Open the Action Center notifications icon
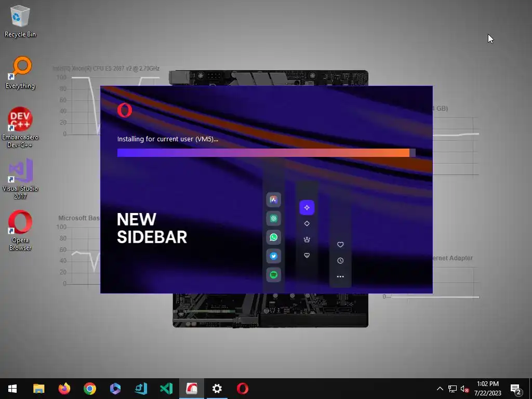Screen dimensions: 532x399 [516, 389]
